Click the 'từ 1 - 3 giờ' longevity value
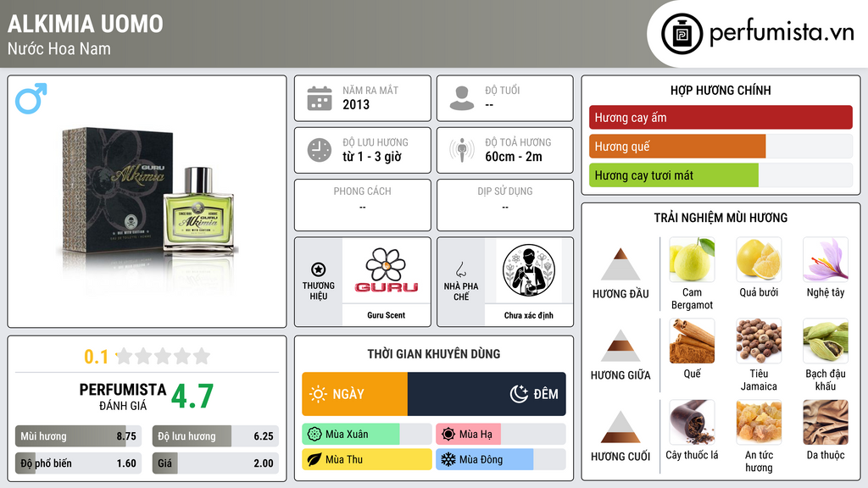This screenshot has height=488, width=868. [x=371, y=157]
